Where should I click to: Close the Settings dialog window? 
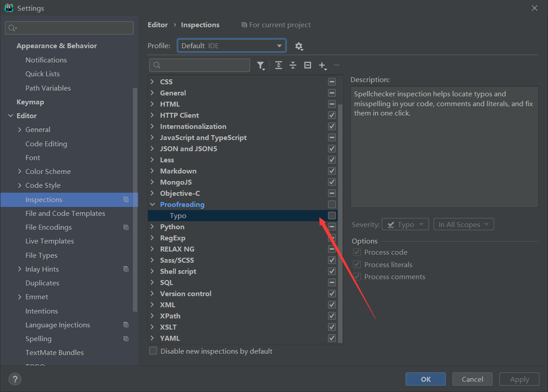pyautogui.click(x=535, y=8)
